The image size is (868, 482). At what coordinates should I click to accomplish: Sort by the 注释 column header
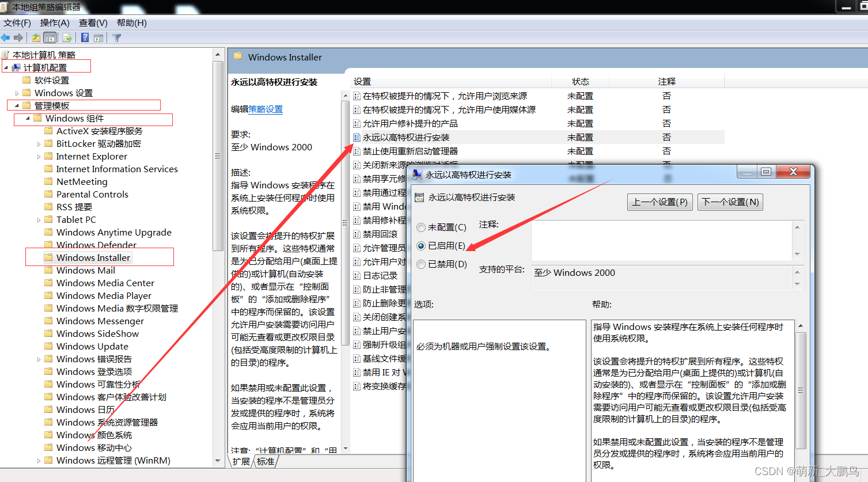click(x=667, y=82)
